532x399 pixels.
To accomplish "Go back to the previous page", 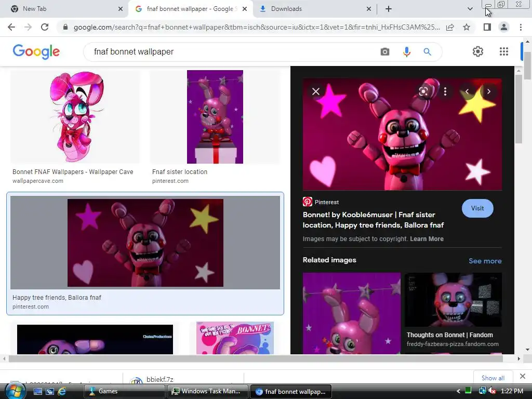I will point(11,27).
